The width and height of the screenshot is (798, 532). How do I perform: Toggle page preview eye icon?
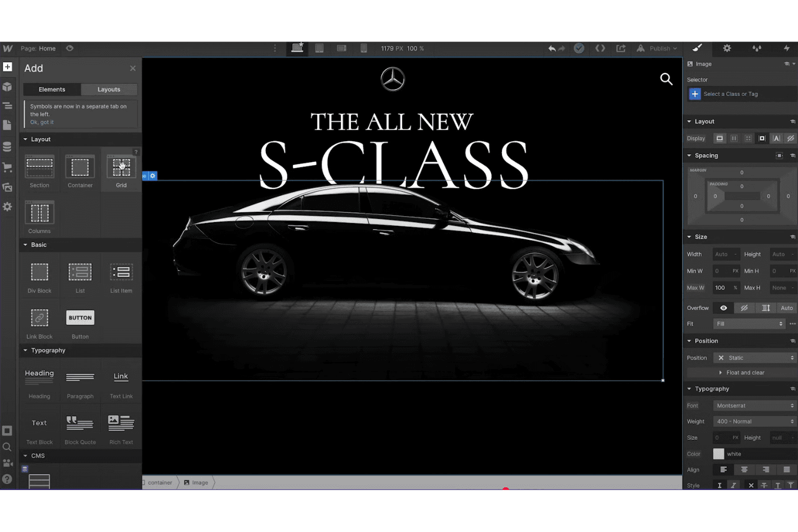pyautogui.click(x=70, y=48)
